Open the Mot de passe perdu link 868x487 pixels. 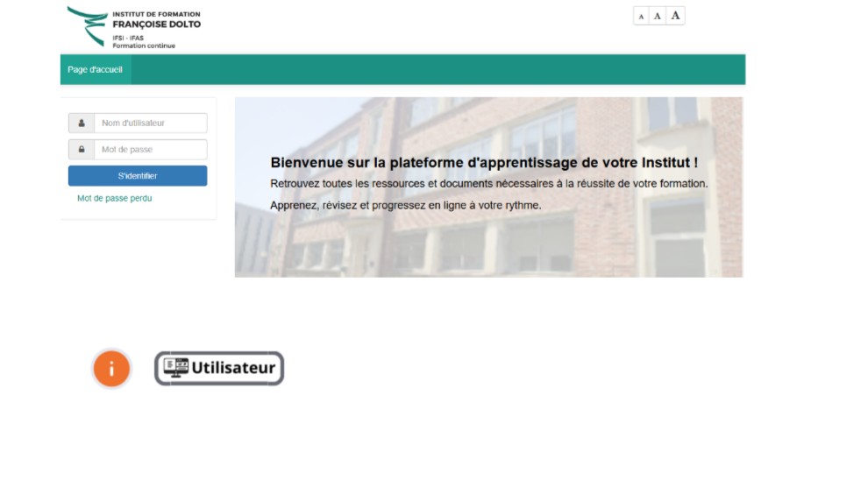(x=114, y=199)
